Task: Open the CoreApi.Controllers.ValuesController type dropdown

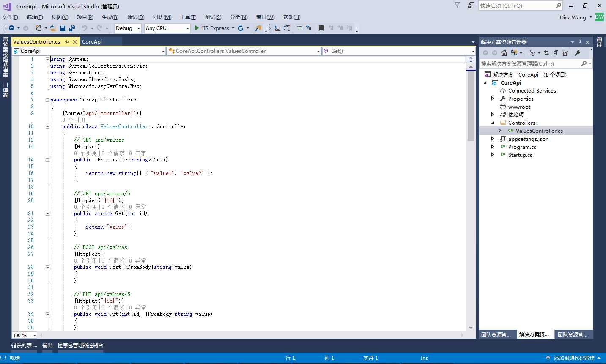Action: [244, 51]
